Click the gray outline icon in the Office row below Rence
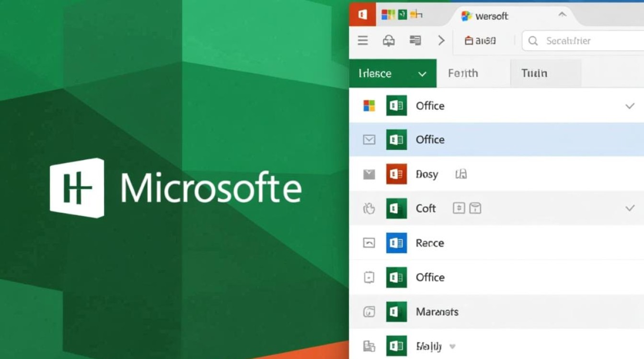This screenshot has height=359, width=644. pyautogui.click(x=369, y=278)
